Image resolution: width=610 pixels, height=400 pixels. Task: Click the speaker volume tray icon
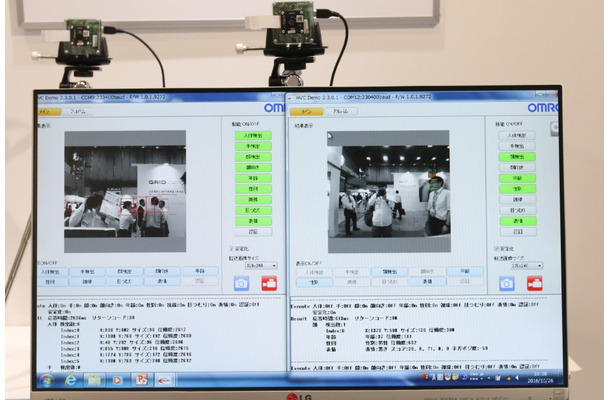pos(517,377)
